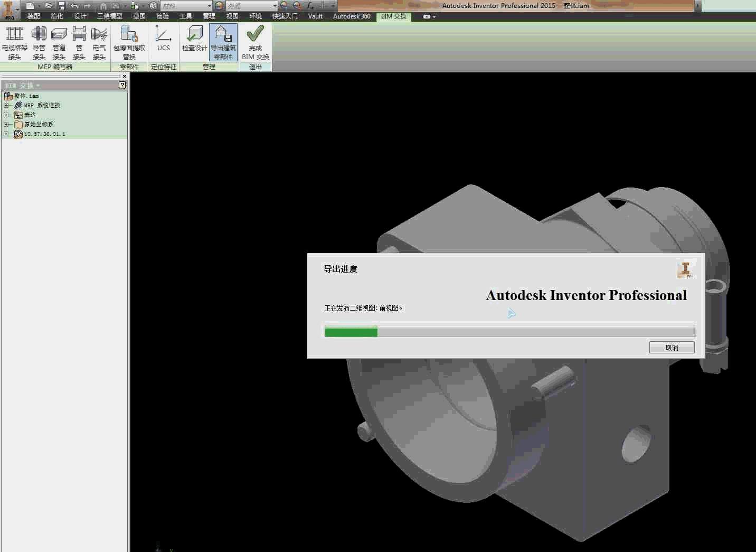Viewport: 756px width, 552px height.
Task: Cancel the export via 取消 button
Action: coord(672,347)
